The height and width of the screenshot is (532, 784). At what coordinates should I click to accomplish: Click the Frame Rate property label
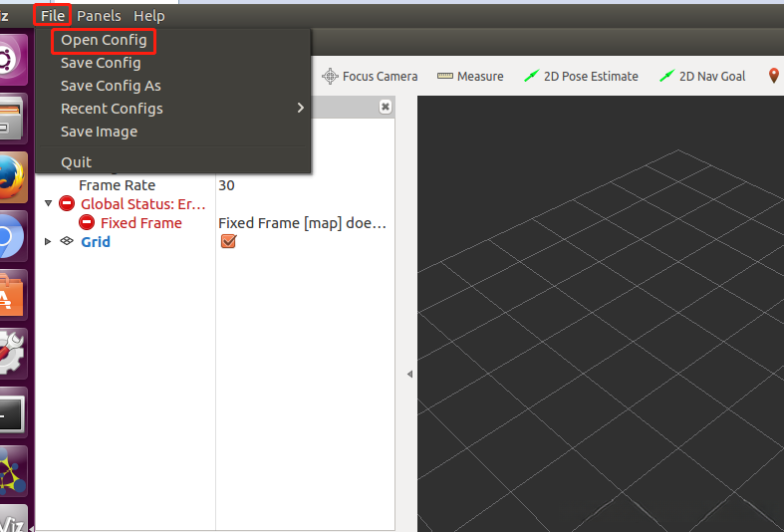(117, 185)
